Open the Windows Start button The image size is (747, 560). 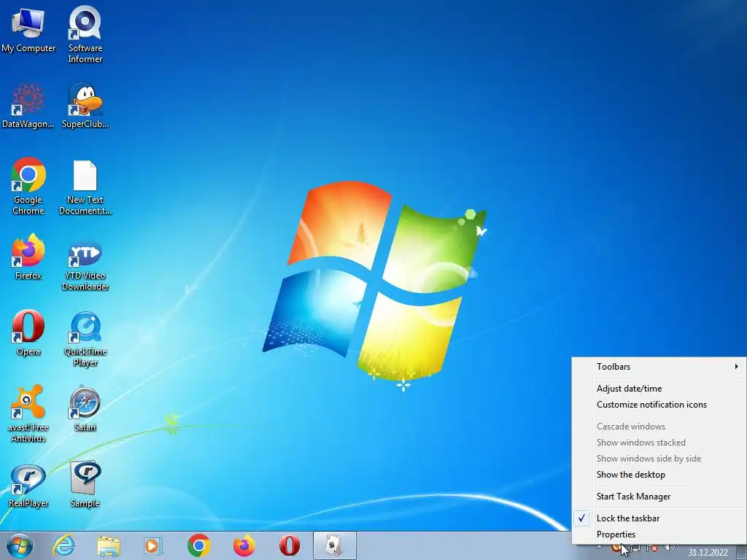coord(20,545)
